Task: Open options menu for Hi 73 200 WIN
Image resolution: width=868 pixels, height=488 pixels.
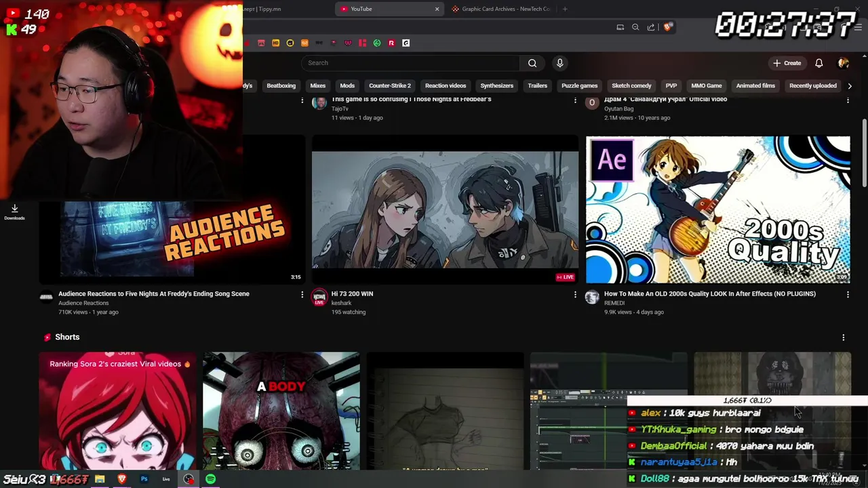Action: coord(575,294)
